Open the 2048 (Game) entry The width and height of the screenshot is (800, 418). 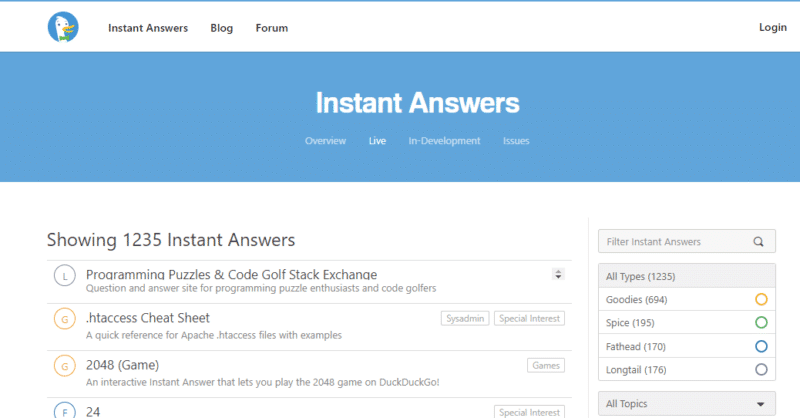tap(122, 365)
